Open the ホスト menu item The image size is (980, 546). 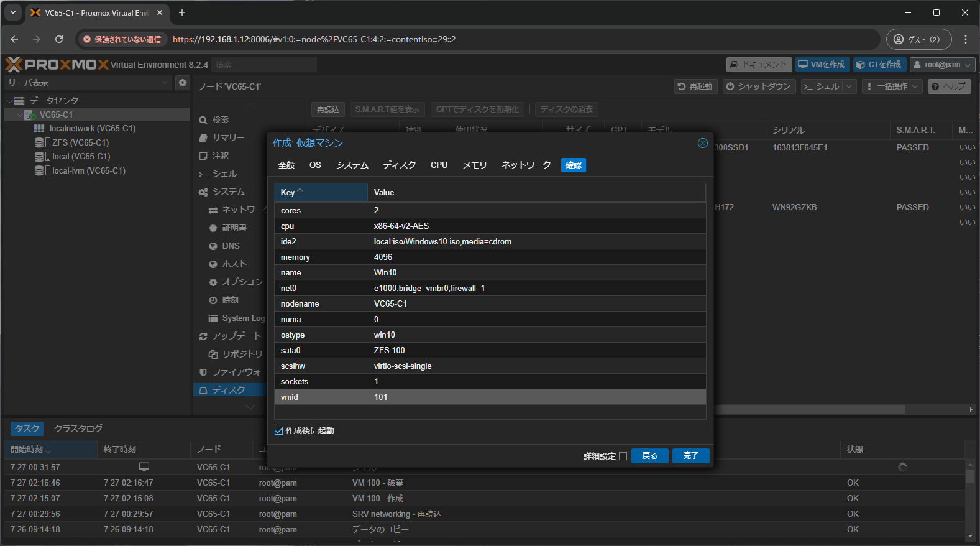[234, 264]
